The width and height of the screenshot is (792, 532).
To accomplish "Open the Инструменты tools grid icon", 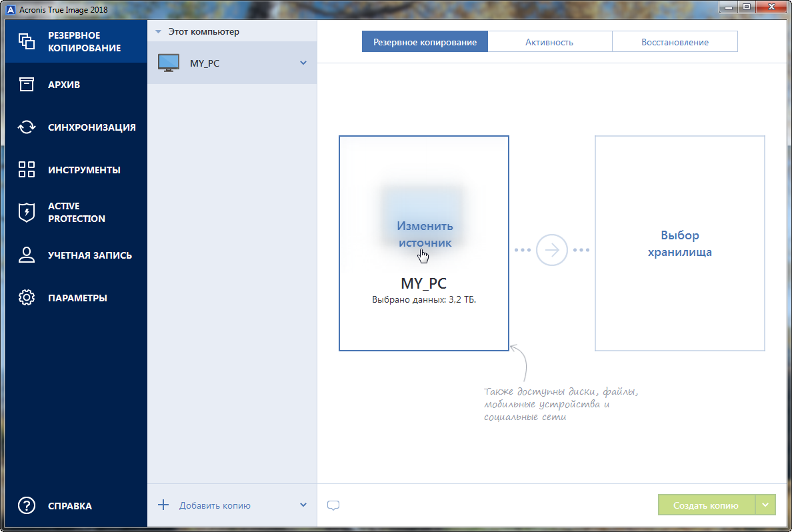I will 26,169.
